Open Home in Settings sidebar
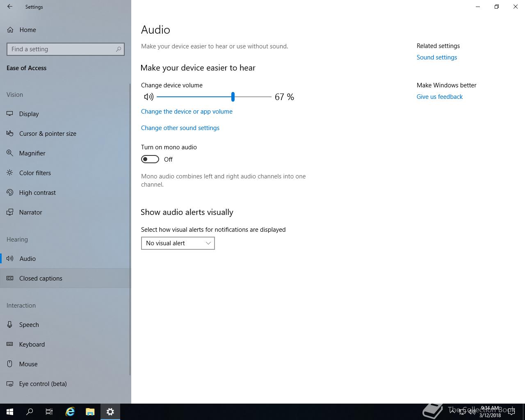 (x=66, y=30)
